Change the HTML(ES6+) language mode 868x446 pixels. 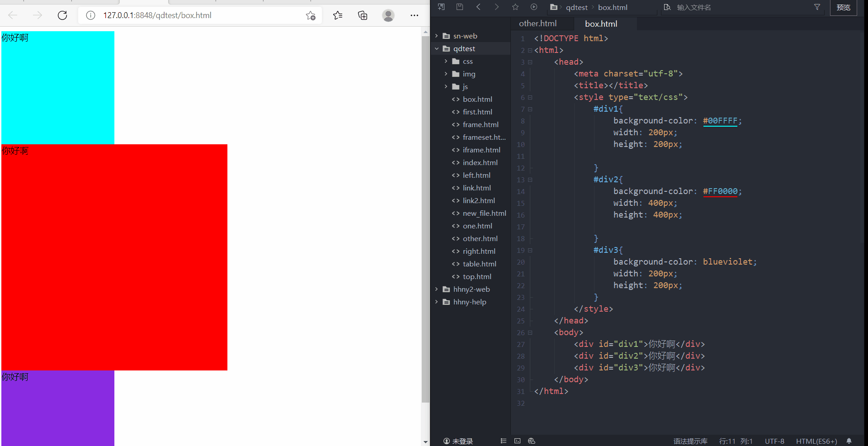click(816, 441)
